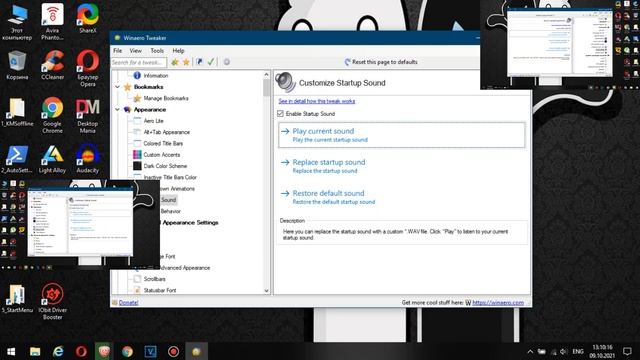640x360 pixels.
Task: Click the taskbar clock and date
Action: click(x=602, y=351)
